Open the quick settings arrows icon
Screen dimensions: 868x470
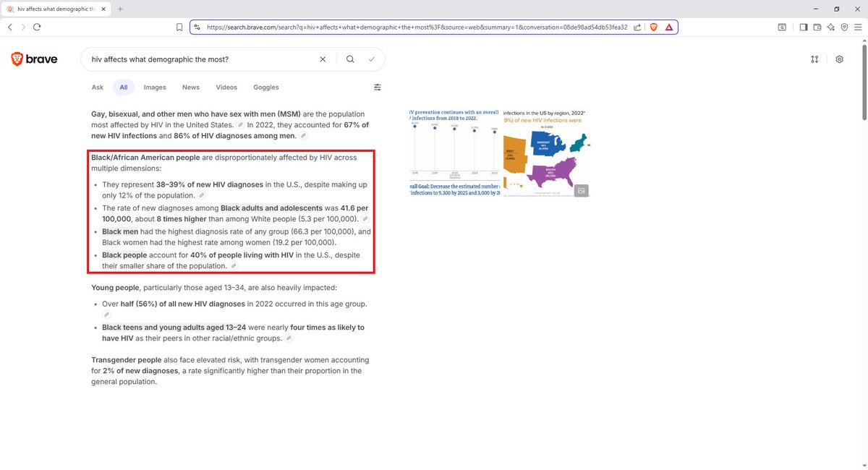[x=814, y=59]
